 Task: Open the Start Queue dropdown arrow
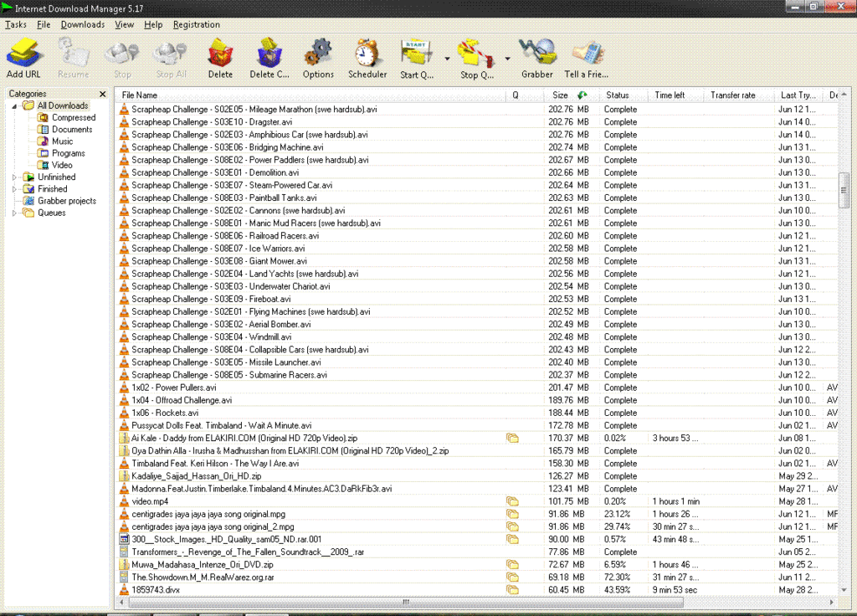447,59
